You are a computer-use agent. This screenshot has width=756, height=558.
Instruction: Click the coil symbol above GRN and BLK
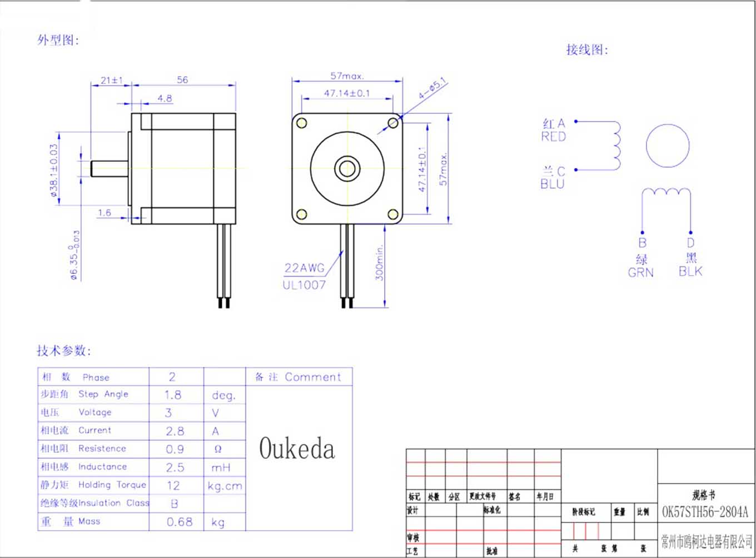click(x=666, y=192)
